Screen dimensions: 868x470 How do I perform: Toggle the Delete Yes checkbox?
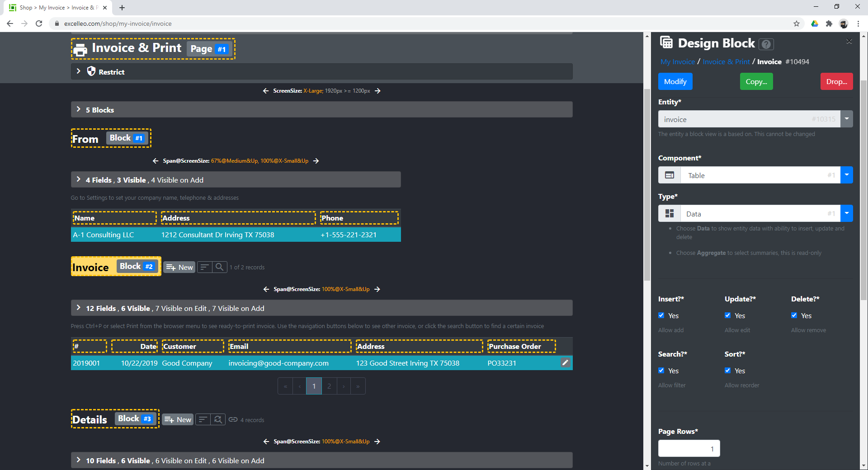click(x=794, y=315)
